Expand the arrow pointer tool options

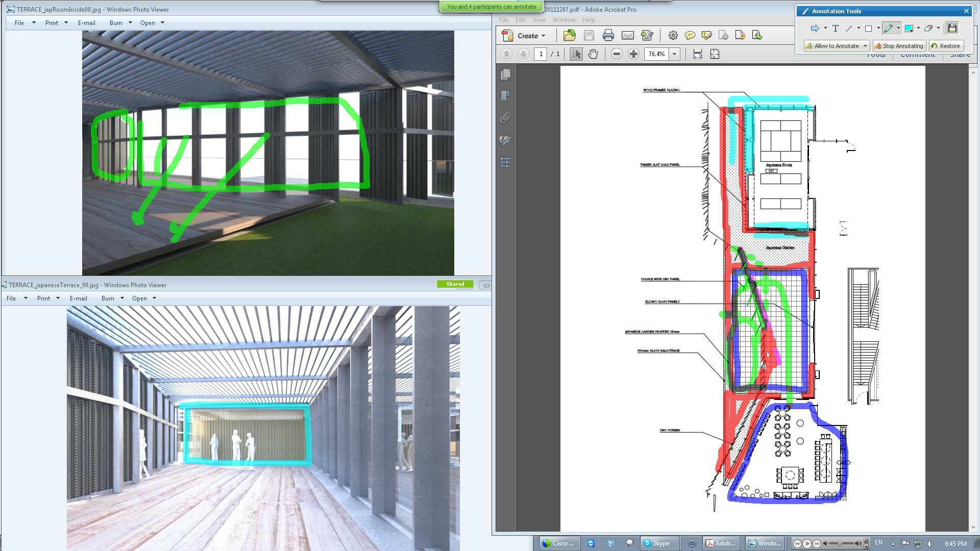point(825,29)
